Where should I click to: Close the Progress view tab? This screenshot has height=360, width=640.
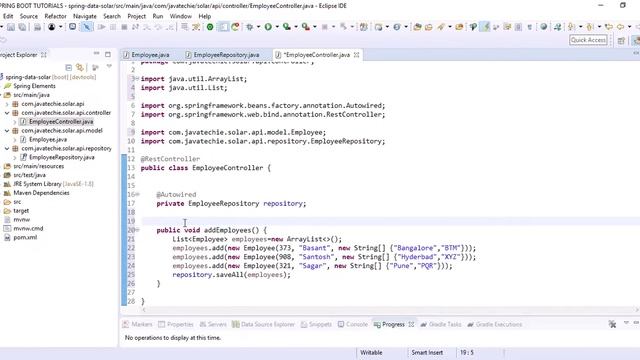coord(411,324)
